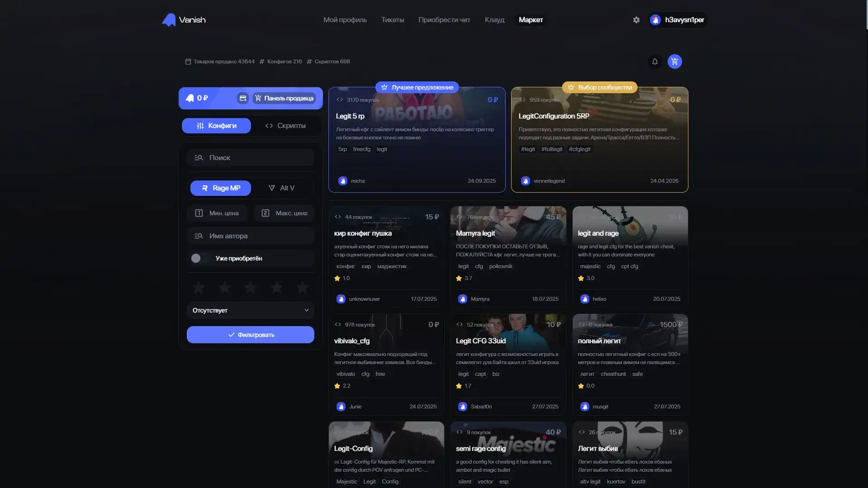Switch to Конфиги tab
Image resolution: width=868 pixels, height=488 pixels.
click(x=216, y=126)
